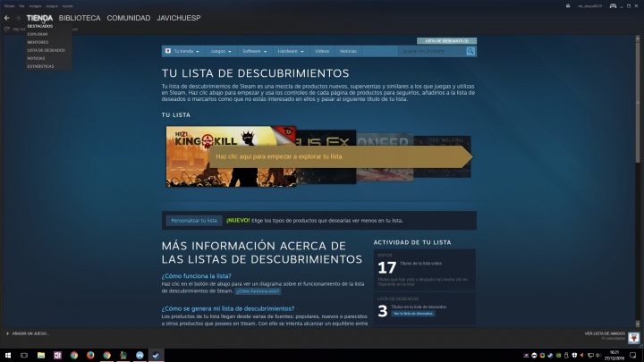This screenshot has height=362, width=644.
Task: Go forward with the right arrow
Action: point(18,18)
